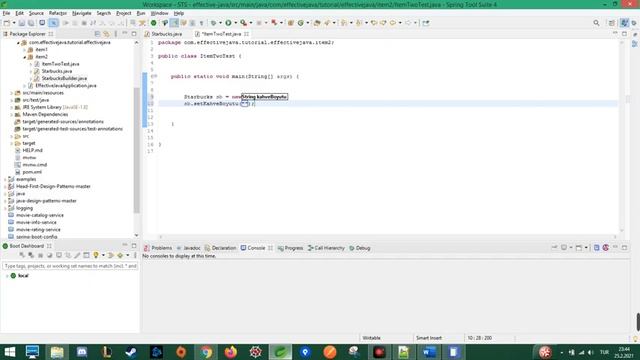The image size is (640, 360).
Task: Collapse the item2 package node
Action: tap(24, 57)
